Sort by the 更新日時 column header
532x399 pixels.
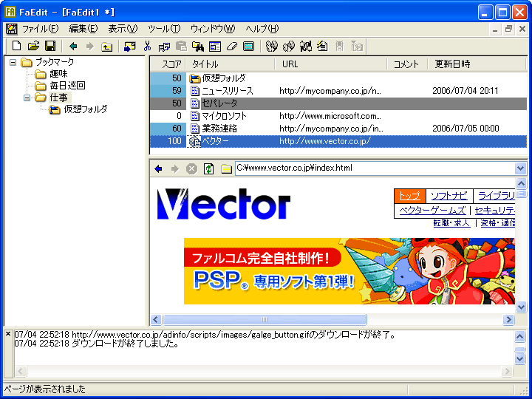[477, 64]
